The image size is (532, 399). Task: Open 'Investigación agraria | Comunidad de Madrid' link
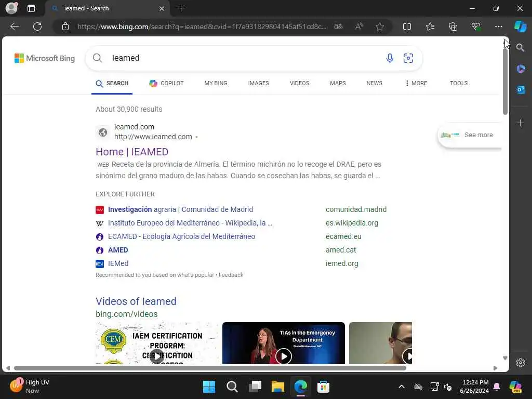pyautogui.click(x=180, y=209)
